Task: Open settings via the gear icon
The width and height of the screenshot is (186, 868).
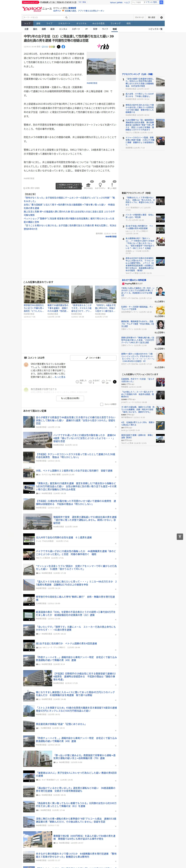Action: pyautogui.click(x=161, y=18)
